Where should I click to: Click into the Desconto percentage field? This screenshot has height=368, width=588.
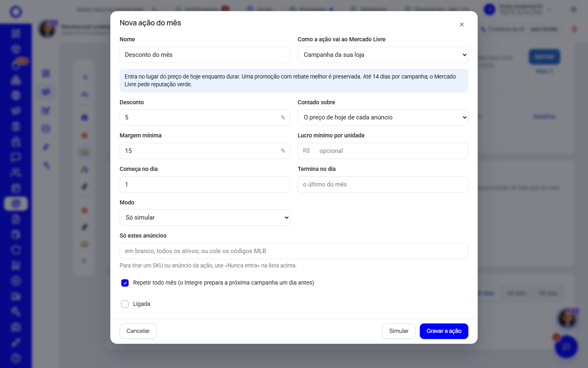(x=205, y=117)
